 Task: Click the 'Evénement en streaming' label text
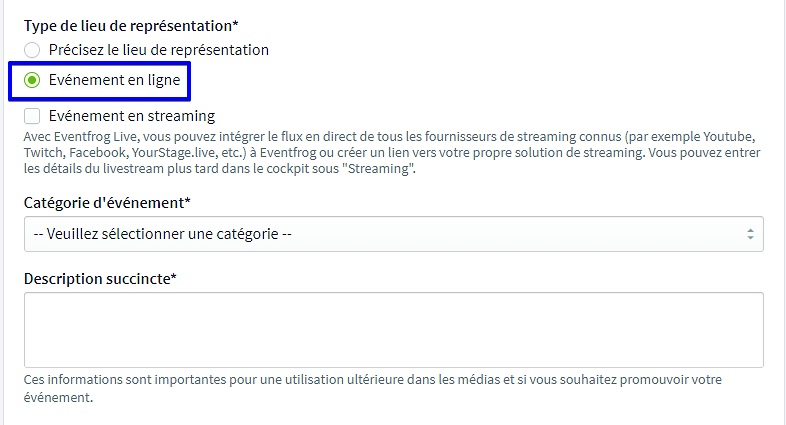coord(132,116)
